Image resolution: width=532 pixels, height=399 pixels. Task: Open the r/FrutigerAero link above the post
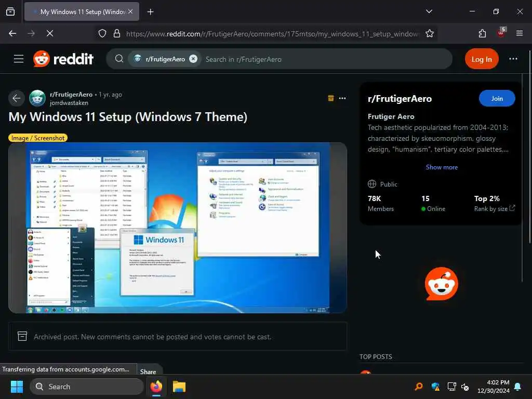tap(71, 95)
